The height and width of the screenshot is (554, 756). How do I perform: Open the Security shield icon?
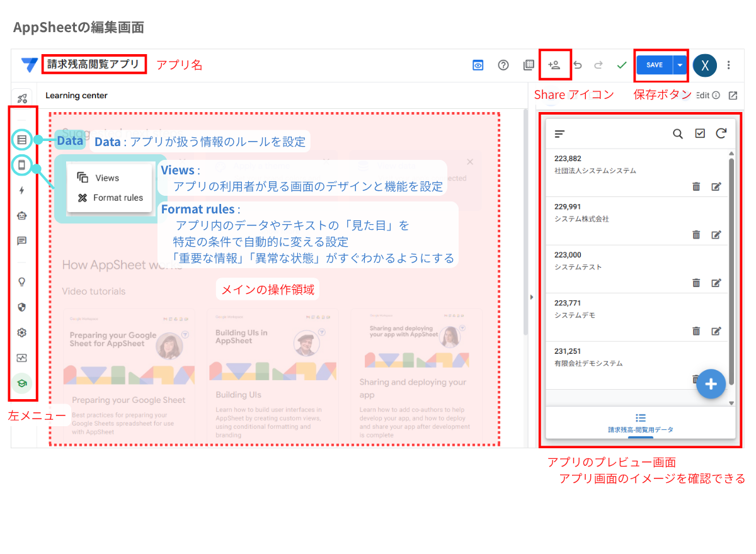coord(22,307)
